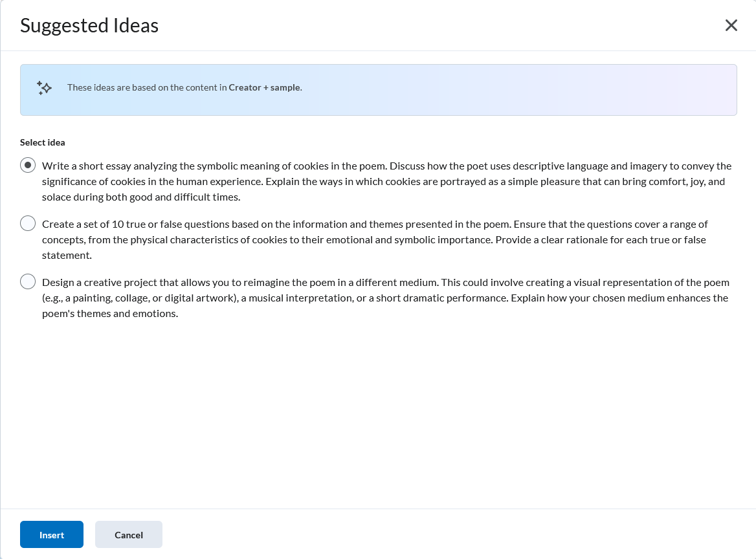Select the creative project idea radio button

click(x=28, y=282)
